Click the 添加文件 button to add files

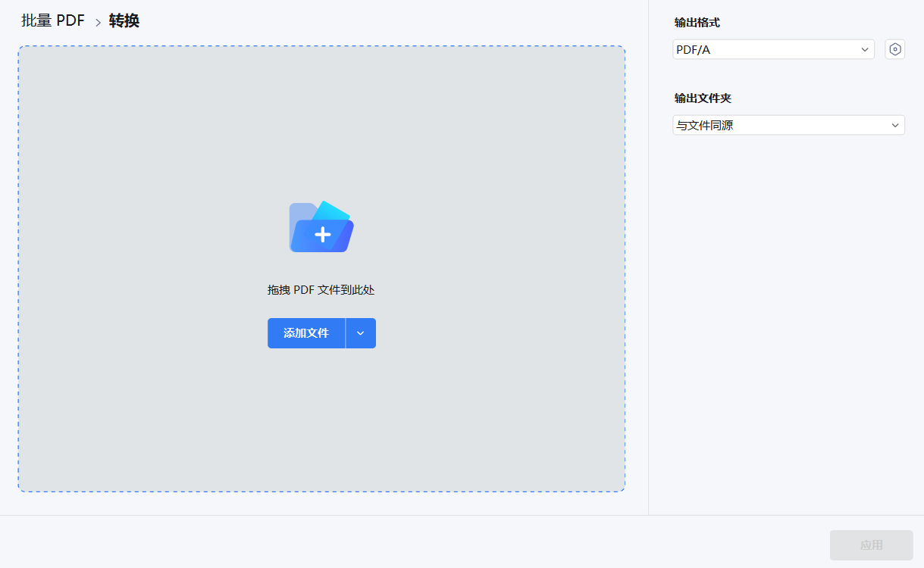306,333
